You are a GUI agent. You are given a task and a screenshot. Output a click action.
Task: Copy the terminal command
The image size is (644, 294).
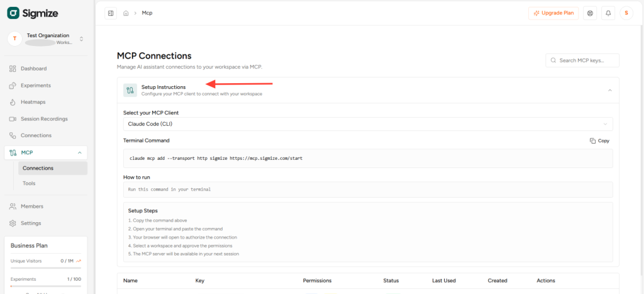point(599,140)
